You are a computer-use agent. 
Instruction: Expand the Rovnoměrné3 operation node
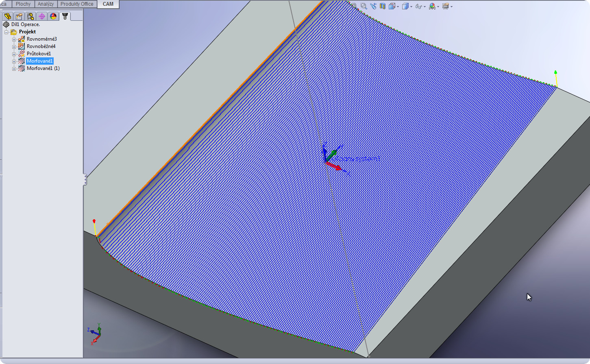[14, 39]
